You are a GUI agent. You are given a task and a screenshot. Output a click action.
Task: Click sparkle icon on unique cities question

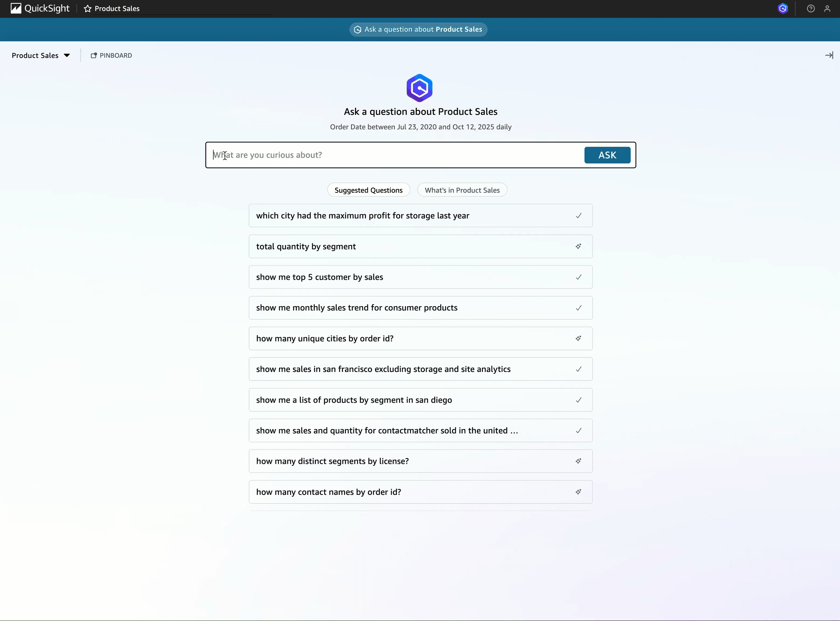[x=578, y=338]
